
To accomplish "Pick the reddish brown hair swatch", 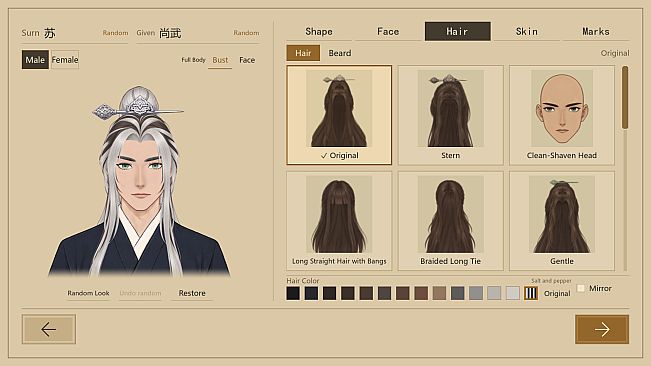I will [x=421, y=293].
